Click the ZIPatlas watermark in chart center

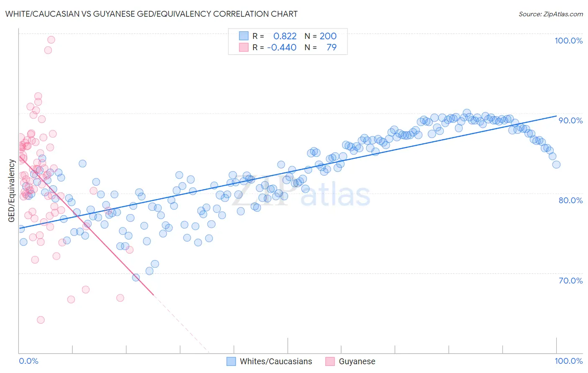tap(301, 194)
